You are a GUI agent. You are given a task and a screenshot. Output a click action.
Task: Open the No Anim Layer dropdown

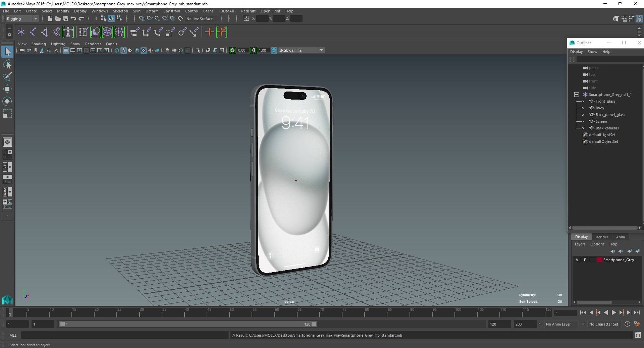pyautogui.click(x=561, y=324)
